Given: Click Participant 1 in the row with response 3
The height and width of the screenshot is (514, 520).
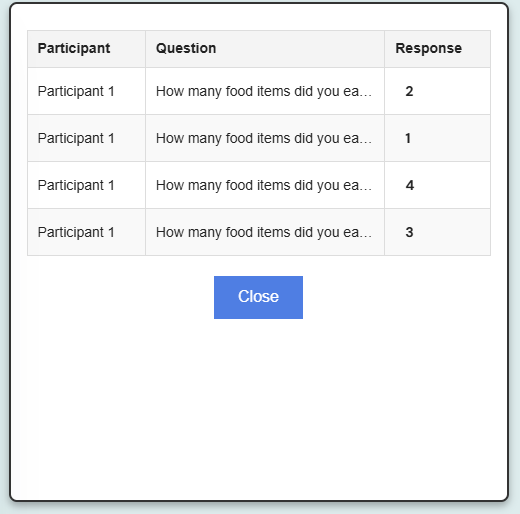Looking at the screenshot, I should (76, 232).
